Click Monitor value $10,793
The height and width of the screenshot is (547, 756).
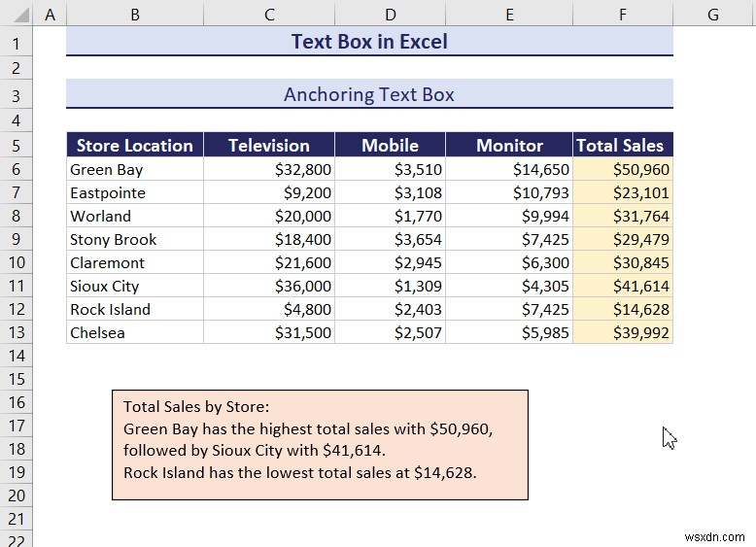[509, 192]
